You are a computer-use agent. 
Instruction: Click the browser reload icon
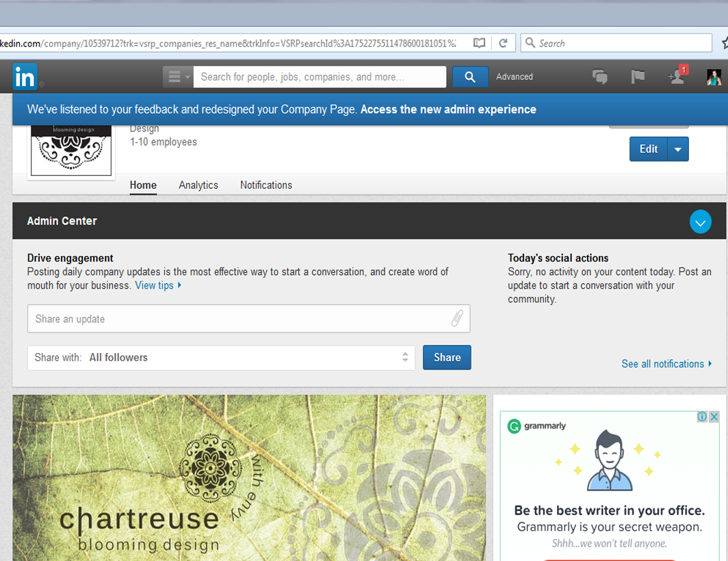[503, 43]
